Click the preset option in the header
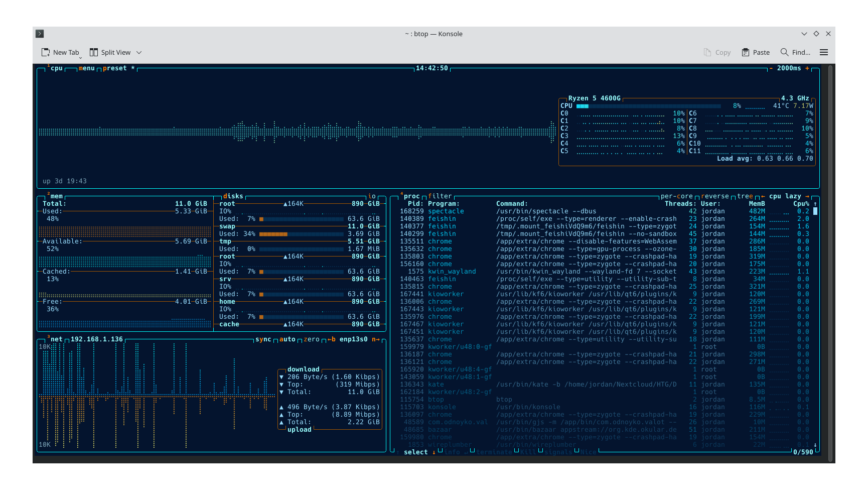 coord(114,68)
